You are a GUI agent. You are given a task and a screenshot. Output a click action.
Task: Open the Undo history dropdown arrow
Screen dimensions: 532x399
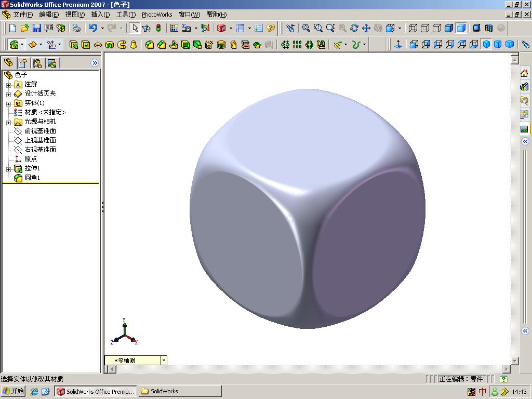tap(102, 28)
